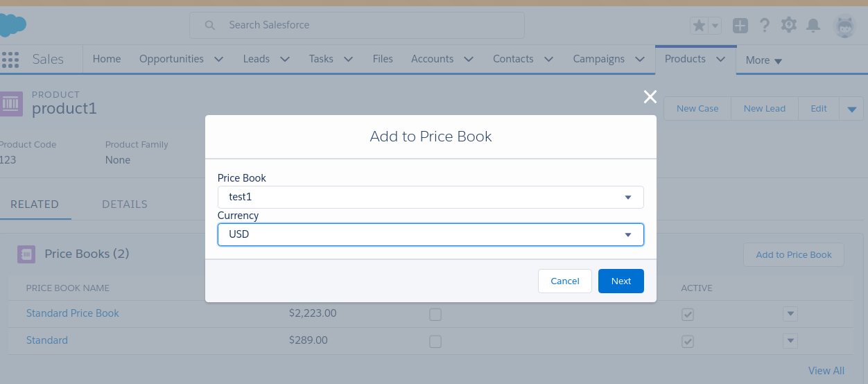Toggle the Active checkbox for Standard Price Book
868x384 pixels.
tap(687, 315)
